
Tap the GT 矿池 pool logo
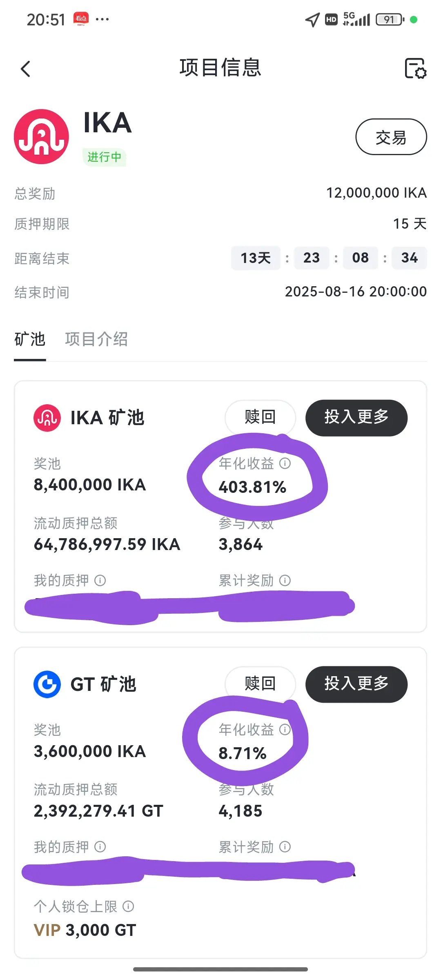pos(47,684)
